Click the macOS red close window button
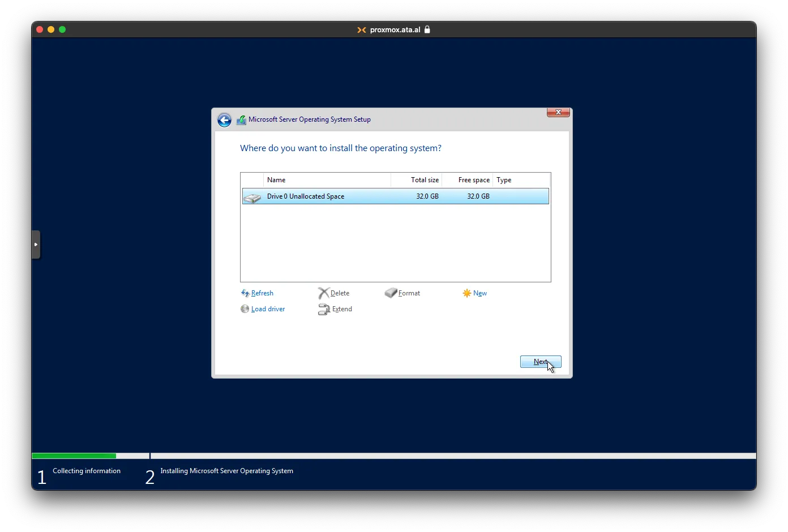This screenshot has width=788, height=532. pyautogui.click(x=40, y=29)
